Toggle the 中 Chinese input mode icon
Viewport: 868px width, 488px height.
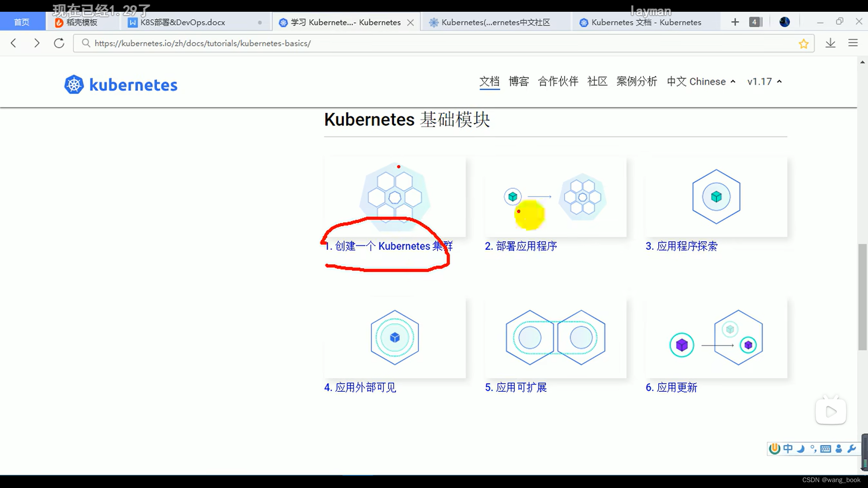coord(788,449)
